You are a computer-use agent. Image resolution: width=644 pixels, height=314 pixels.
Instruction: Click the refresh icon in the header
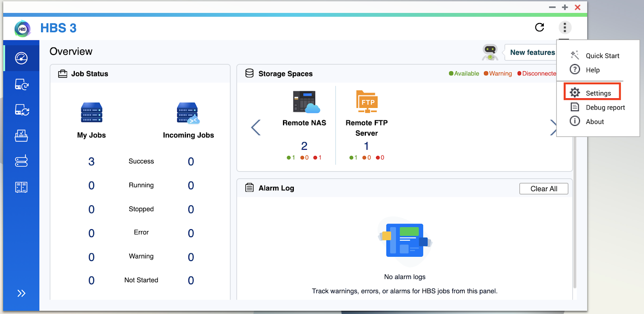(x=539, y=27)
